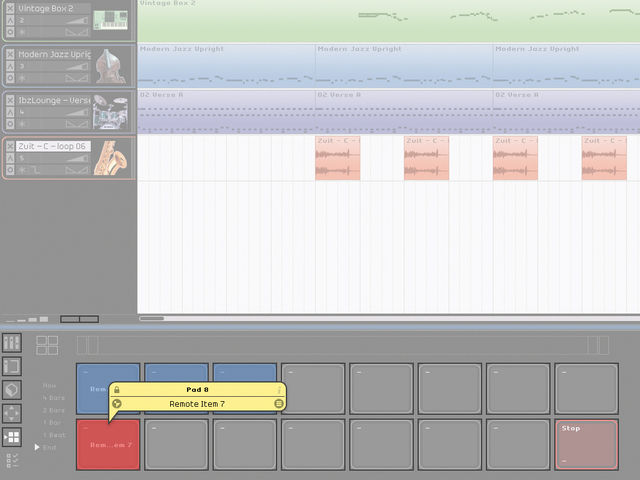Image resolution: width=640 pixels, height=480 pixels.
Task: Click the globe icon beside Remote Item 7
Action: coord(117,404)
